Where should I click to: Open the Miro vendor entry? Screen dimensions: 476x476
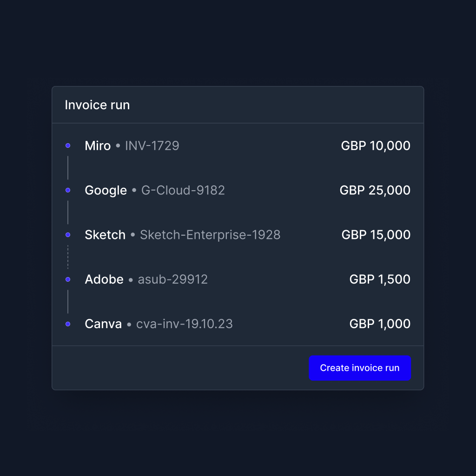point(98,146)
